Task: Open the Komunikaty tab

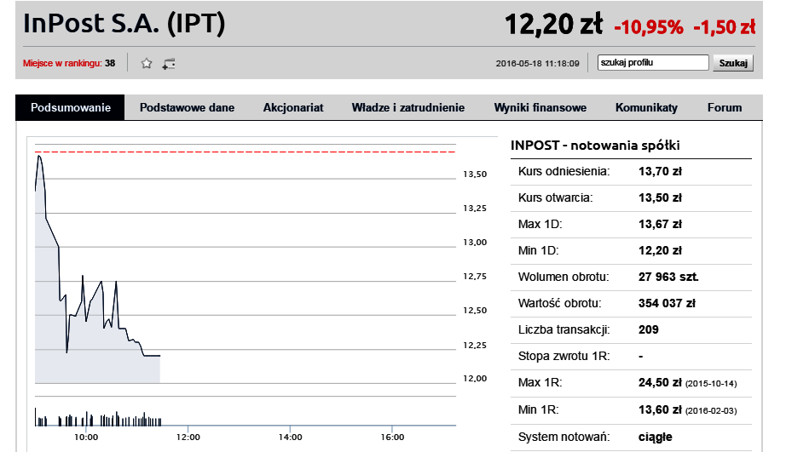Action: [647, 107]
